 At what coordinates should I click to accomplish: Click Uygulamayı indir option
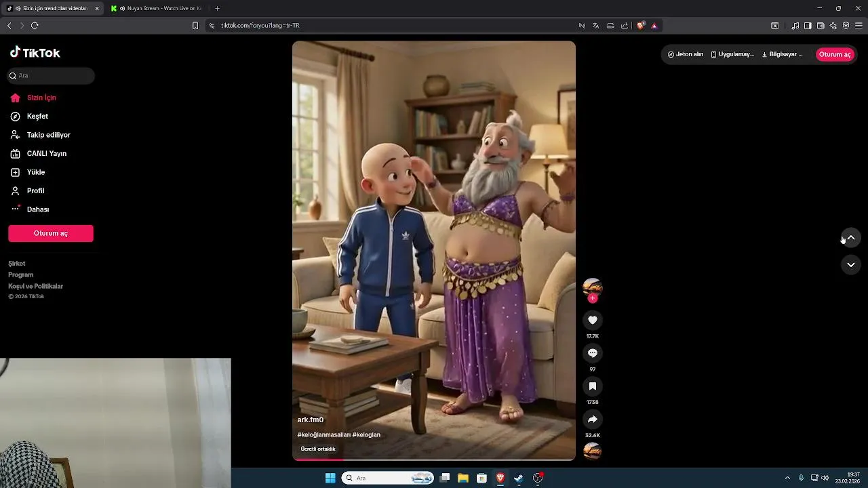(732, 54)
